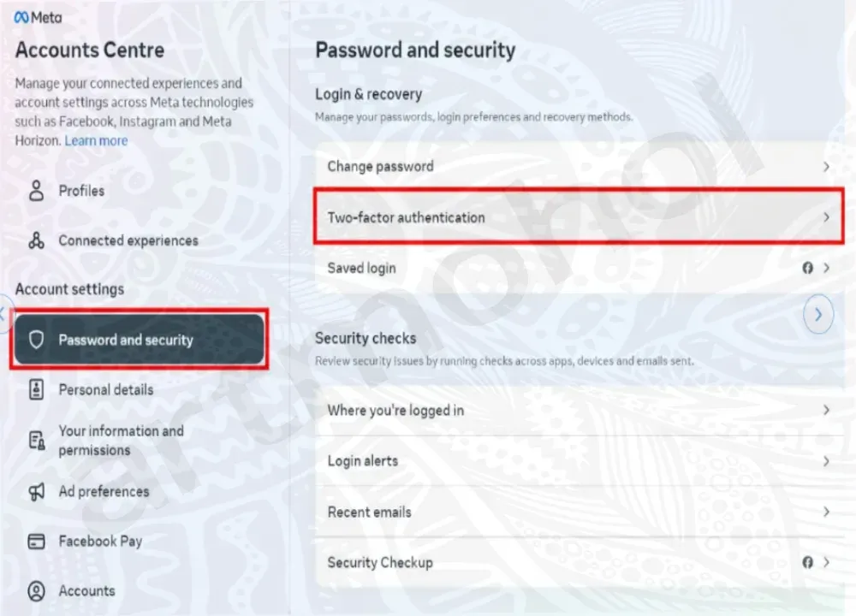The height and width of the screenshot is (616, 856).
Task: Click the Profiles person icon
Action: pyautogui.click(x=36, y=191)
